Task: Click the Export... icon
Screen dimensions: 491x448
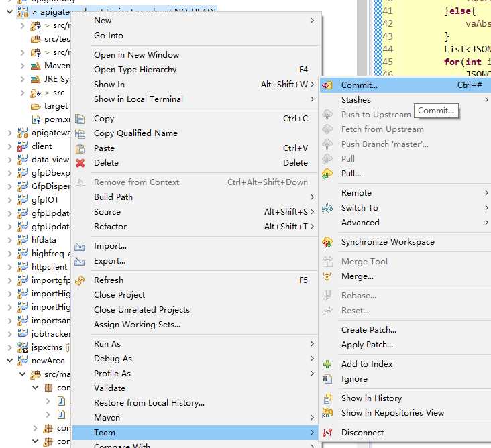Action: tap(80, 261)
